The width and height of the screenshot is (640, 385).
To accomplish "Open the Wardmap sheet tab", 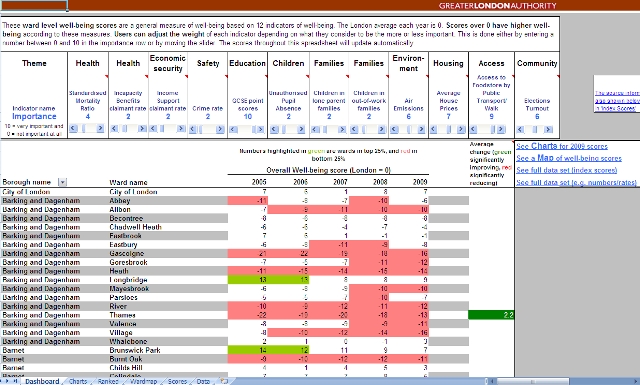I will click(x=143, y=381).
